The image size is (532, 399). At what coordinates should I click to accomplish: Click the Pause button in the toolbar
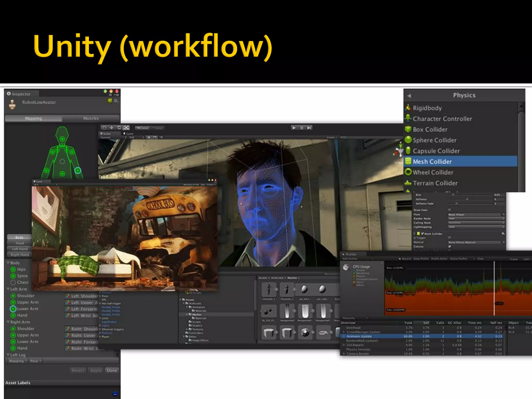pos(302,128)
